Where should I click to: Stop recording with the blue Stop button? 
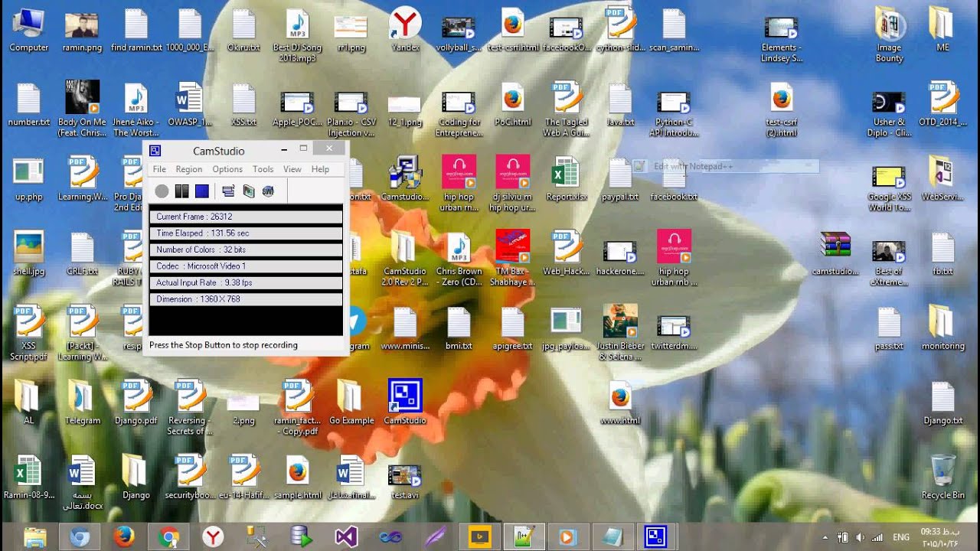click(202, 191)
